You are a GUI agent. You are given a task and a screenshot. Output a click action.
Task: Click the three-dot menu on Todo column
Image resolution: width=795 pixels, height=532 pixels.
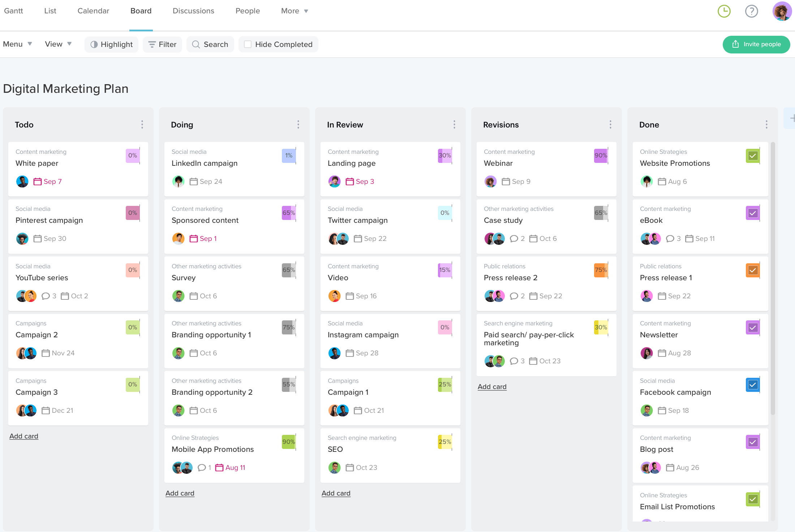click(x=142, y=125)
